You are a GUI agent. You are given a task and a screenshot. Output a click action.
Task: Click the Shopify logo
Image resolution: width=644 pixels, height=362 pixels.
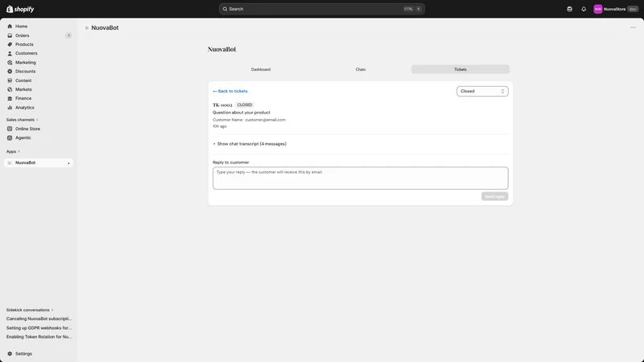coord(20,9)
